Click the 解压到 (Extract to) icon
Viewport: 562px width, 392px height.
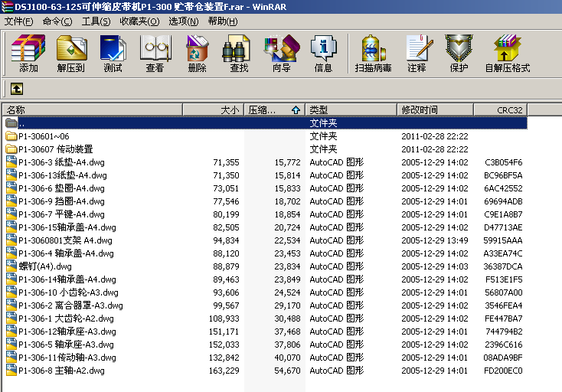click(x=71, y=53)
